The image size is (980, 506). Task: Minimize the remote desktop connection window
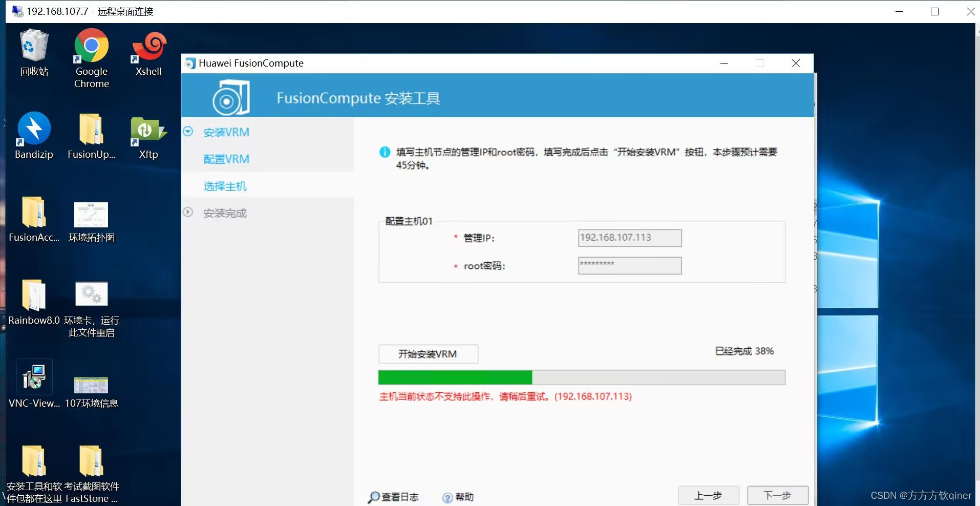point(899,11)
